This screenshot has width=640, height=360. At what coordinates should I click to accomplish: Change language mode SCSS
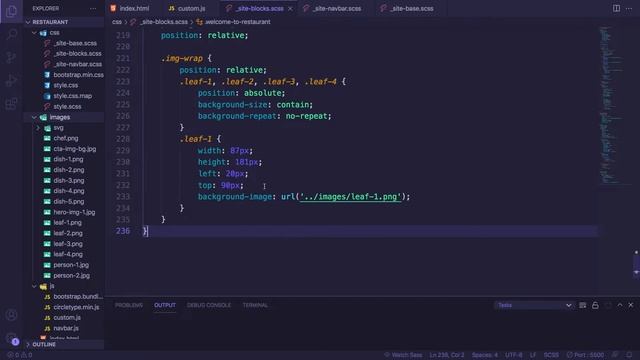pyautogui.click(x=551, y=355)
